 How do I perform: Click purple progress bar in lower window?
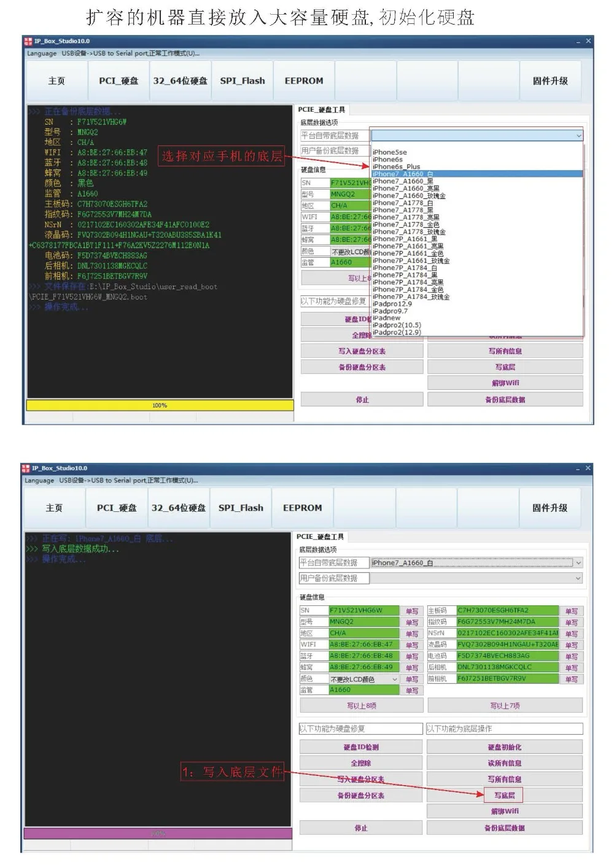point(158,834)
